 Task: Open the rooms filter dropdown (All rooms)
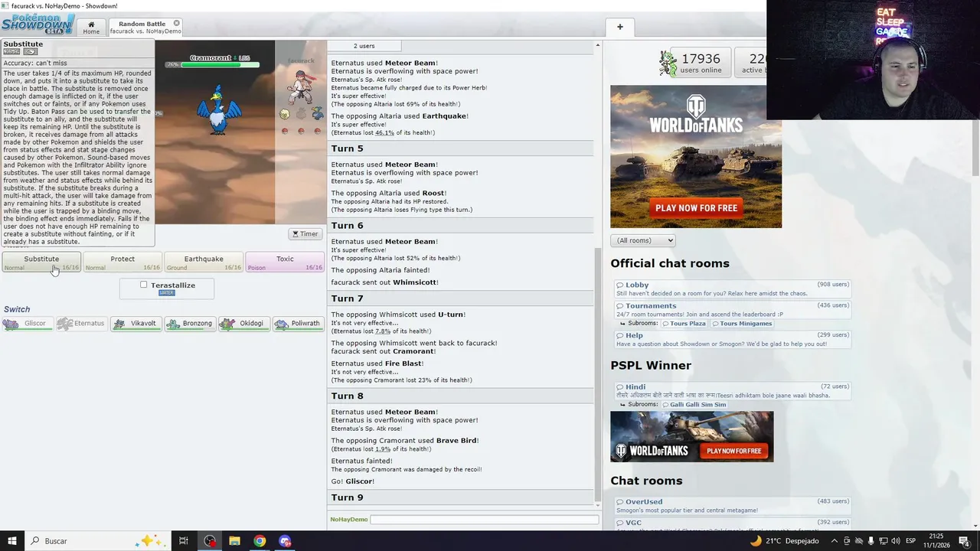tap(642, 240)
